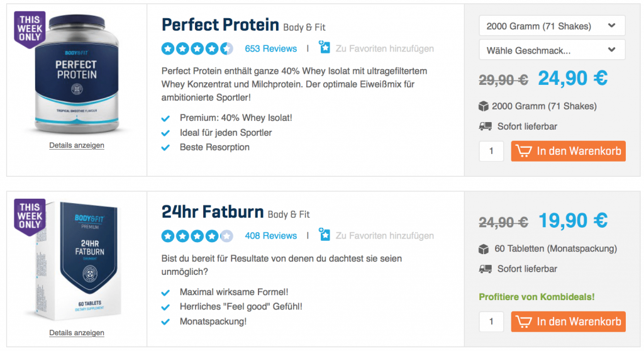
Task: Click the Profitiere von Kombideals link
Action: (536, 296)
